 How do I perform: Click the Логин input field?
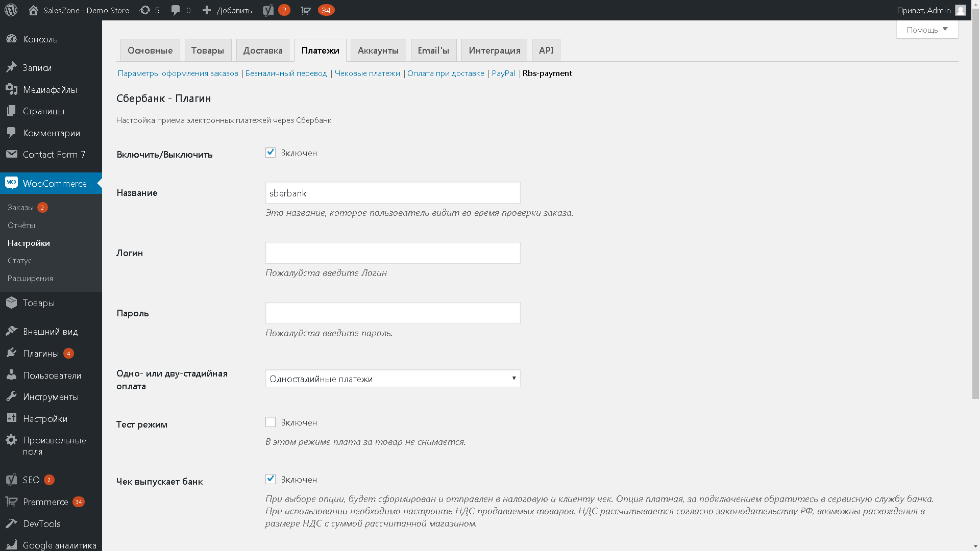[x=393, y=253]
